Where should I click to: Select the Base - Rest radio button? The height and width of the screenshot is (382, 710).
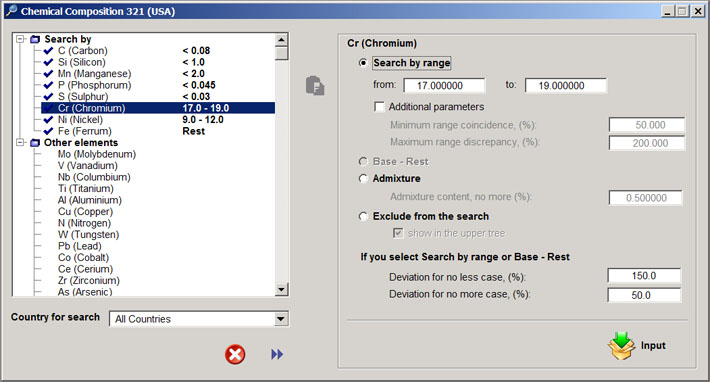tap(363, 162)
